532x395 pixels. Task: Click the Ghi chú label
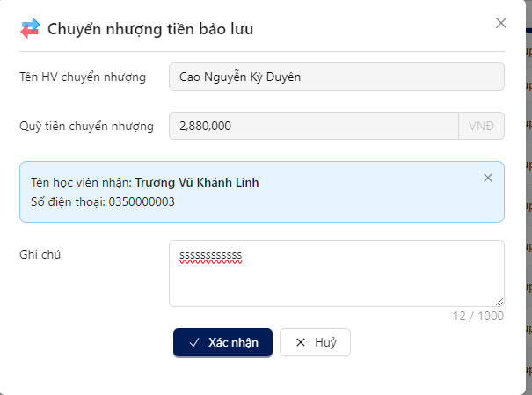[x=40, y=254]
